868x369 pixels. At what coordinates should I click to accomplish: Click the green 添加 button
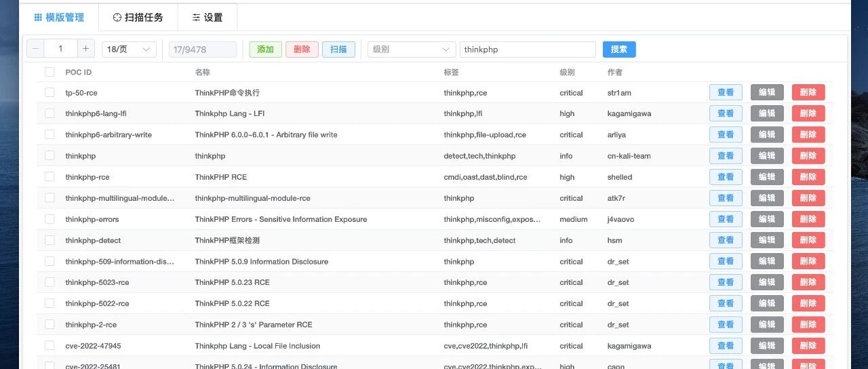(266, 49)
